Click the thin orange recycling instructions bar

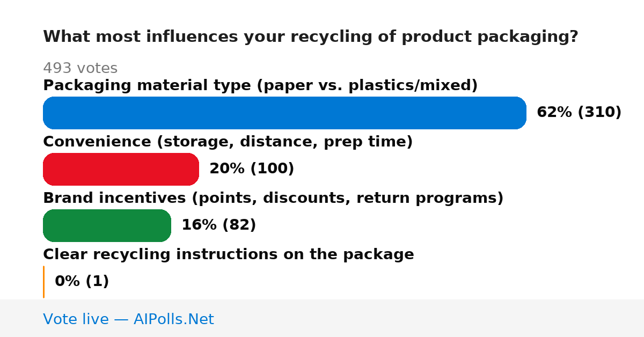click(x=43, y=282)
